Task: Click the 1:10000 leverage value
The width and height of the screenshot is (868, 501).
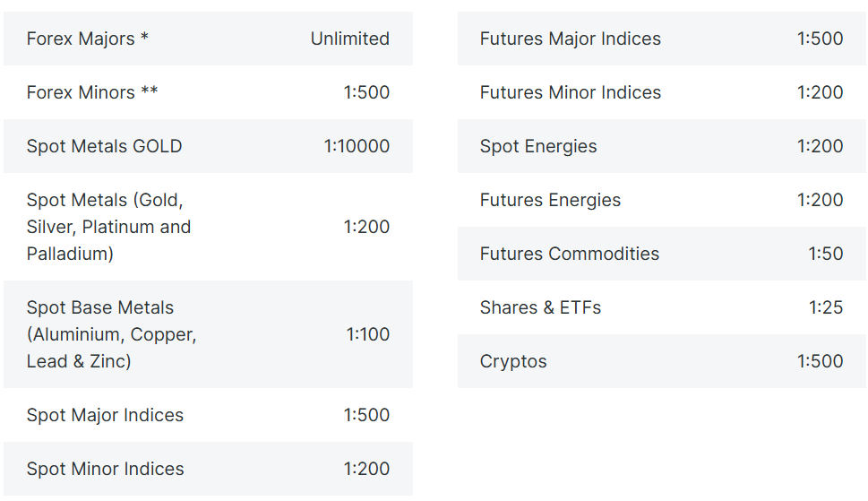Action: 357,146
